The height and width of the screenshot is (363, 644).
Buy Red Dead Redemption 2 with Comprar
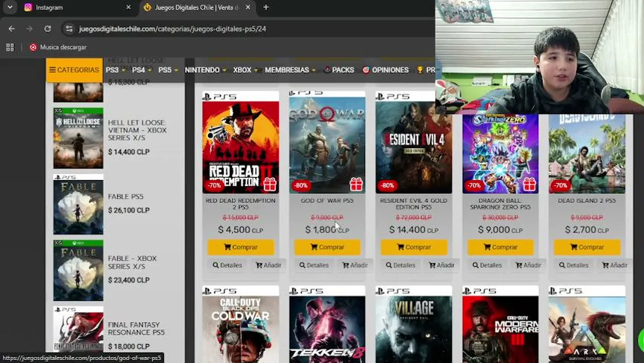pos(240,247)
